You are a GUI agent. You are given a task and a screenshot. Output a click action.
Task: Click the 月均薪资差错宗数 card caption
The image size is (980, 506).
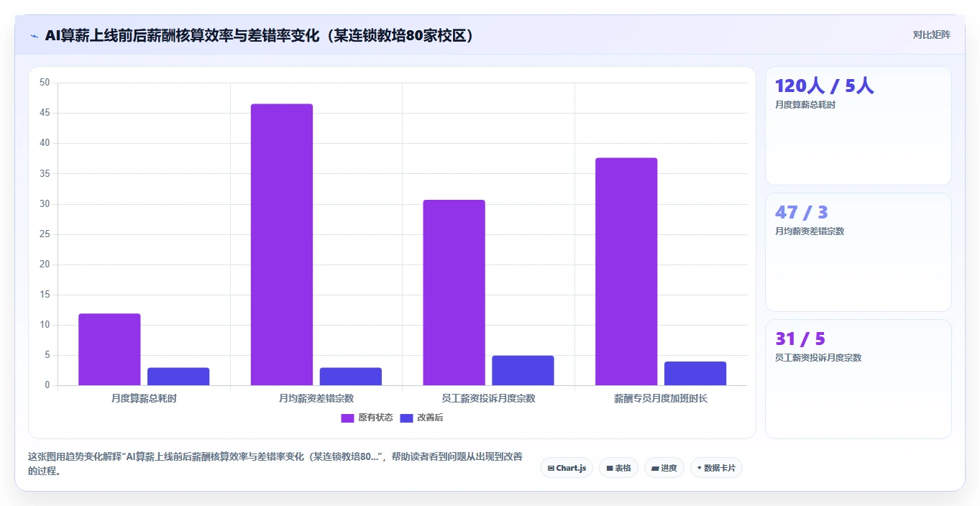[x=810, y=231]
